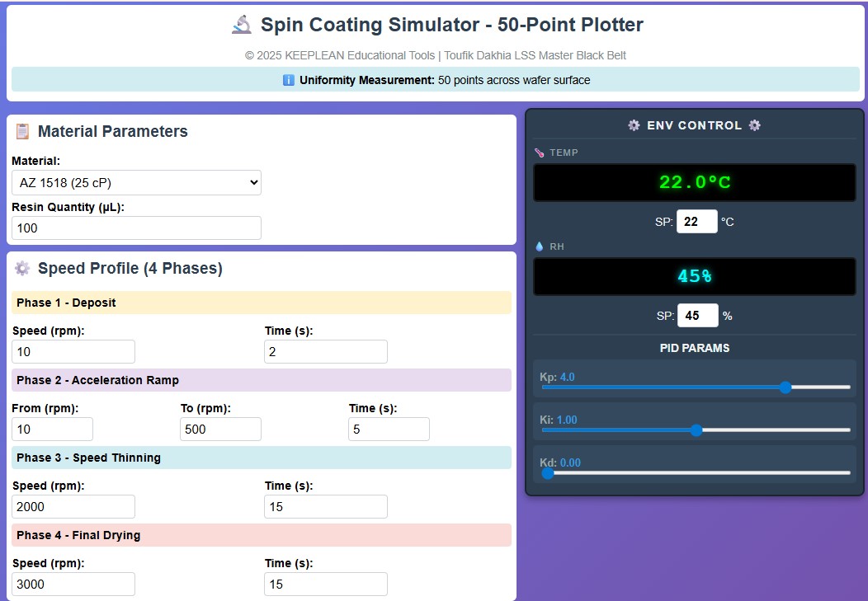
Task: Adjust the Kp slider
Action: click(785, 387)
